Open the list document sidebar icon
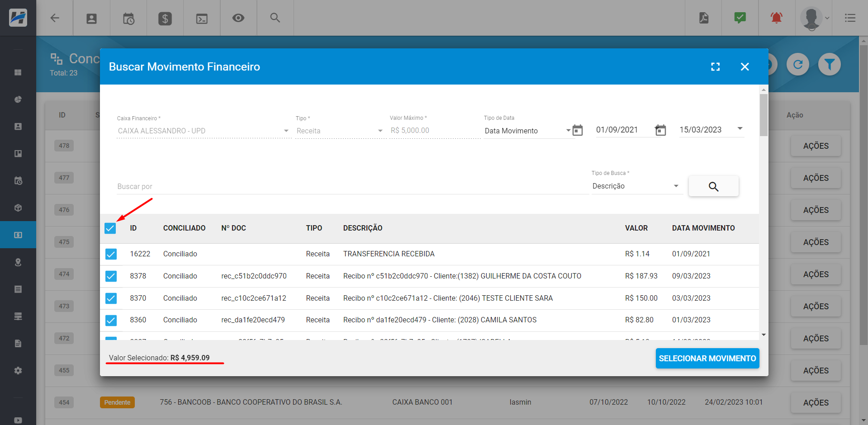 coord(18,289)
